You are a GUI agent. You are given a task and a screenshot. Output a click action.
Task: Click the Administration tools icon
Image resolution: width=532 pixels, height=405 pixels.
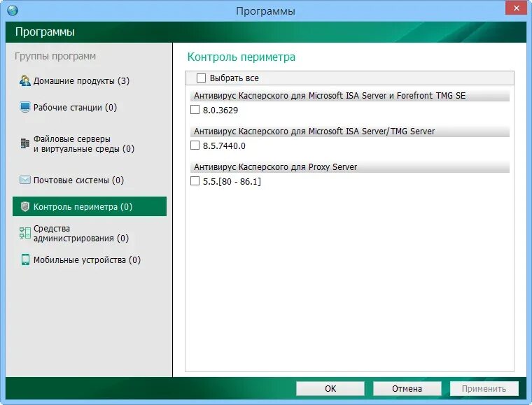pyautogui.click(x=24, y=233)
